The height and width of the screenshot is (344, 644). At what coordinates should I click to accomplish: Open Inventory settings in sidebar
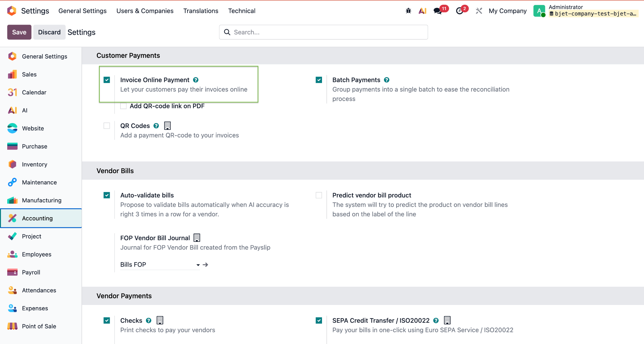point(41,164)
